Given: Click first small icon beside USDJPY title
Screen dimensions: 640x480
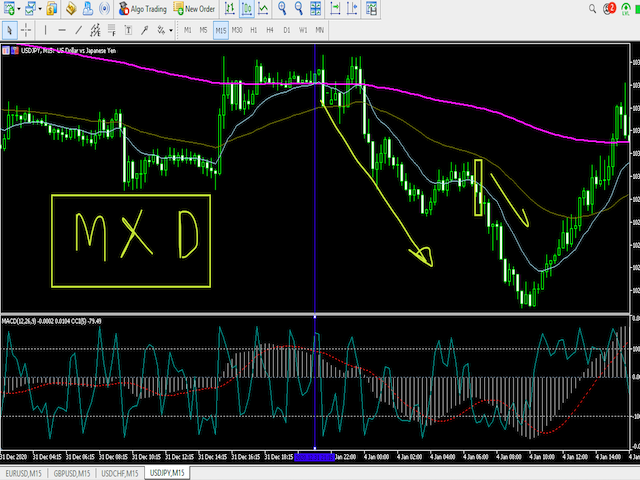Looking at the screenshot, I should point(6,51).
